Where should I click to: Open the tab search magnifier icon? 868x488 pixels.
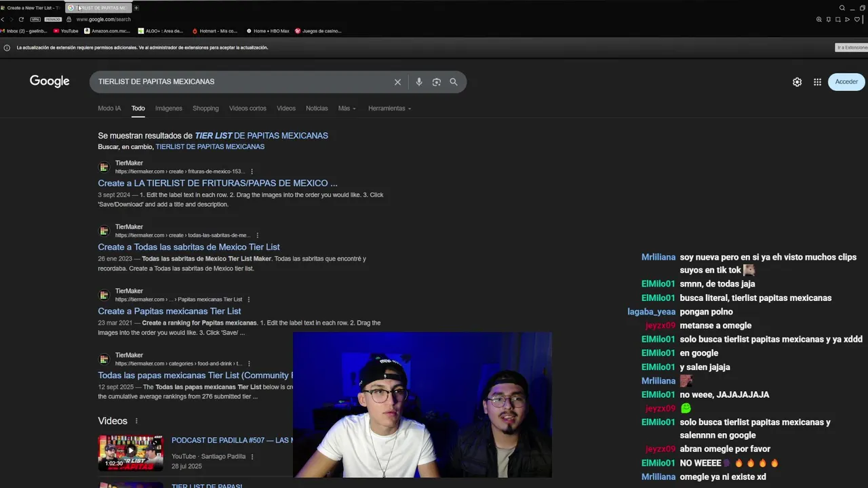click(842, 8)
